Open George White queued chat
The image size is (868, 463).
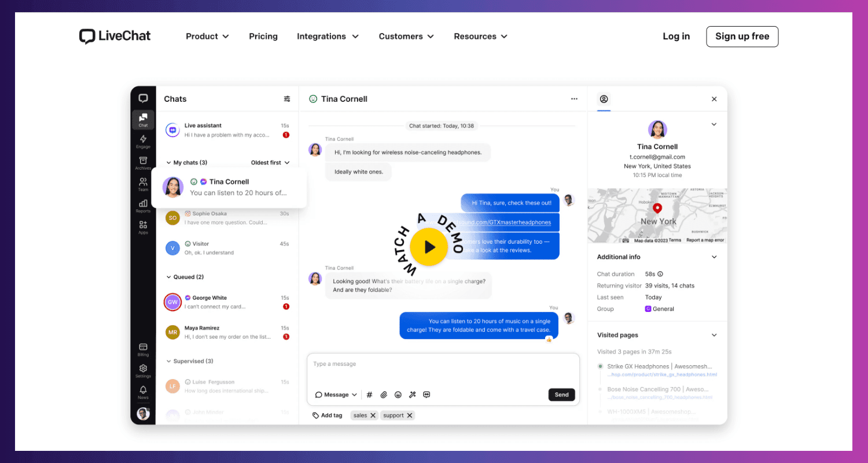227,302
